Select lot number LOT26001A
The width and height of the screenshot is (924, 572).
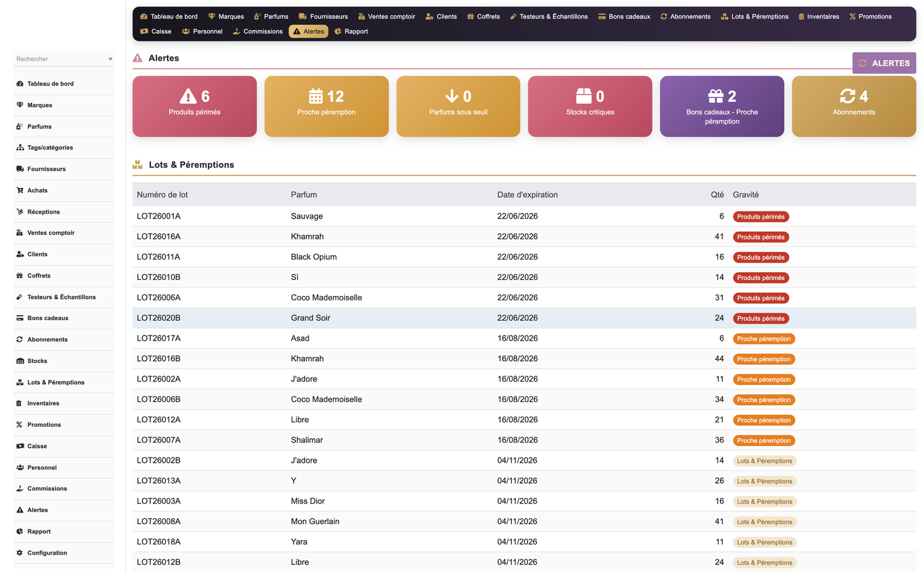[159, 217]
